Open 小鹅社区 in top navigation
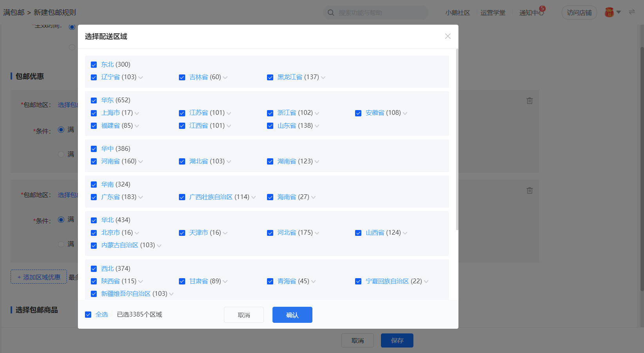The height and width of the screenshot is (353, 644). point(457,13)
